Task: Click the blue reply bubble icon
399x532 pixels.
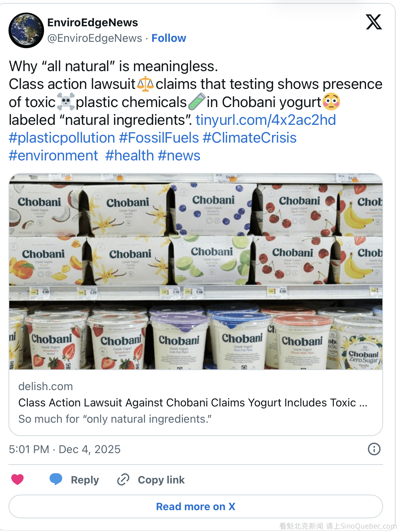Action: point(56,479)
